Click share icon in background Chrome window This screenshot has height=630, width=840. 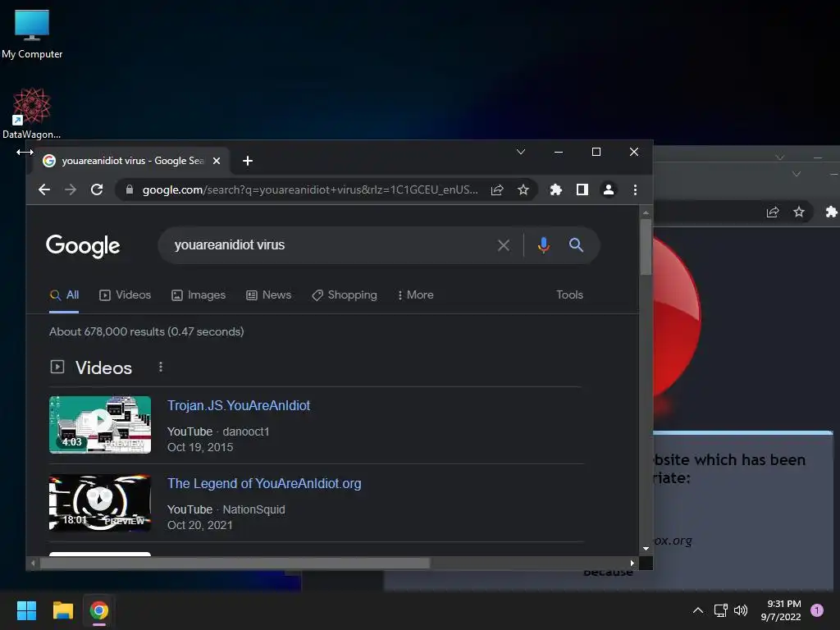pyautogui.click(x=773, y=212)
